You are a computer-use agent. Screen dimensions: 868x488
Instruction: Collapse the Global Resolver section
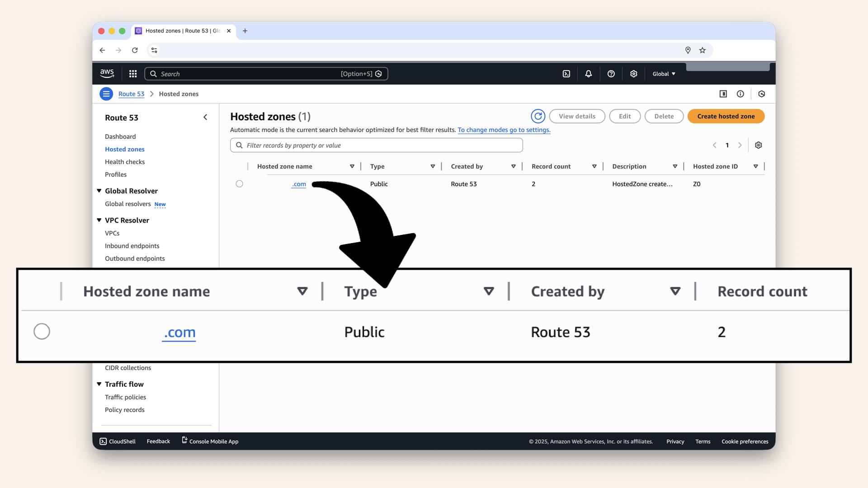(x=99, y=191)
